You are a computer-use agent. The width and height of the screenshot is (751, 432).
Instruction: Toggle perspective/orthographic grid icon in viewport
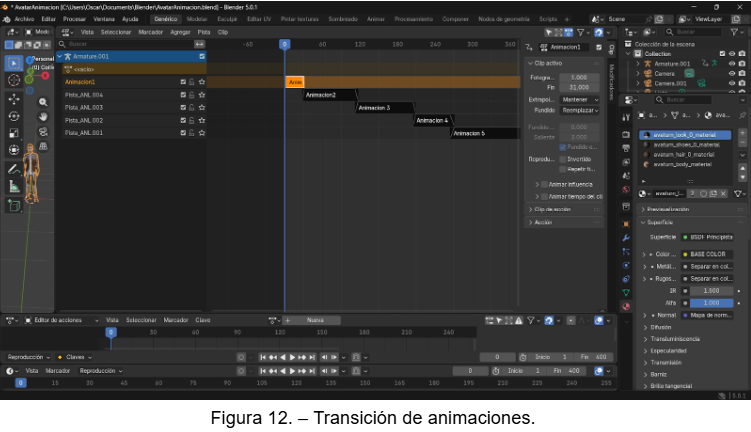(43, 146)
